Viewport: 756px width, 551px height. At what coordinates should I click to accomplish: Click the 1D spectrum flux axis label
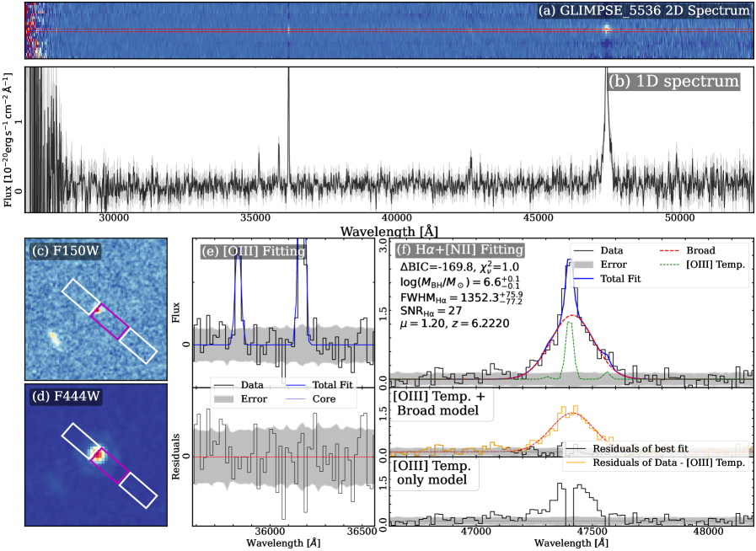click(6, 140)
